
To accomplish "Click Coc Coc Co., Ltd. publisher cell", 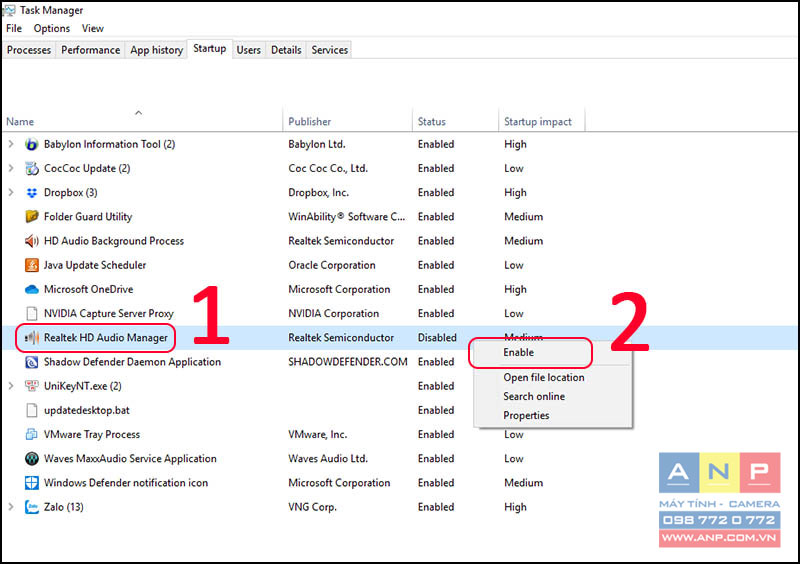I will [328, 168].
